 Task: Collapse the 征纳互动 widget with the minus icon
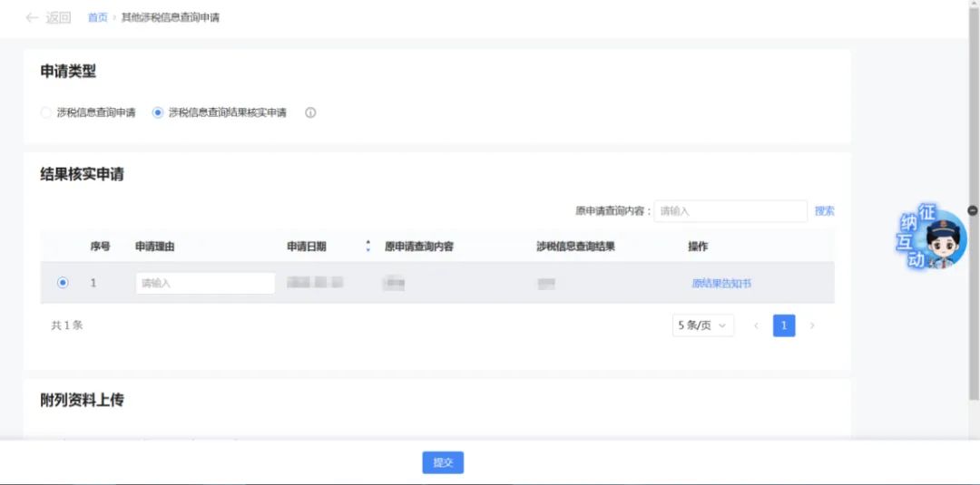pyautogui.click(x=973, y=210)
